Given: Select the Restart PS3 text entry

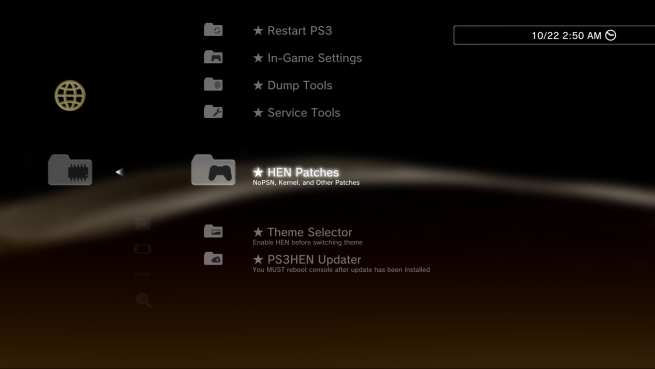Looking at the screenshot, I should pos(292,31).
